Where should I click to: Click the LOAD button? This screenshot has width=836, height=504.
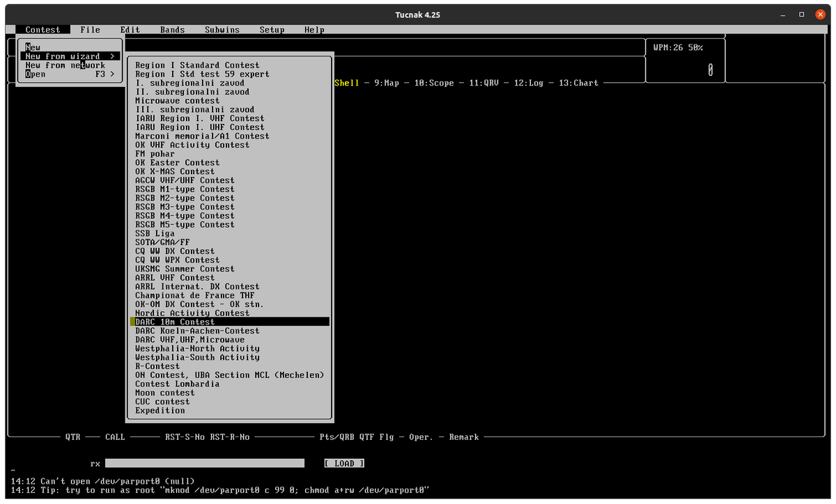344,464
